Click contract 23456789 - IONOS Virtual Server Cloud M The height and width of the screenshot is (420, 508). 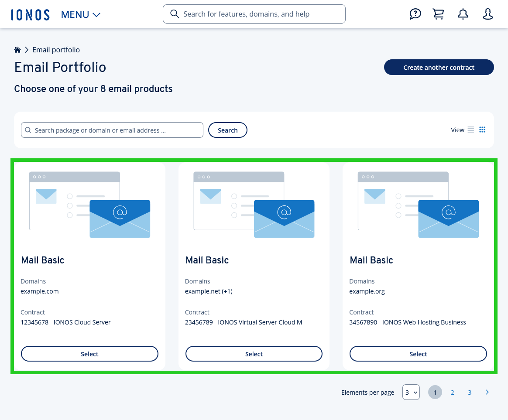pyautogui.click(x=244, y=322)
